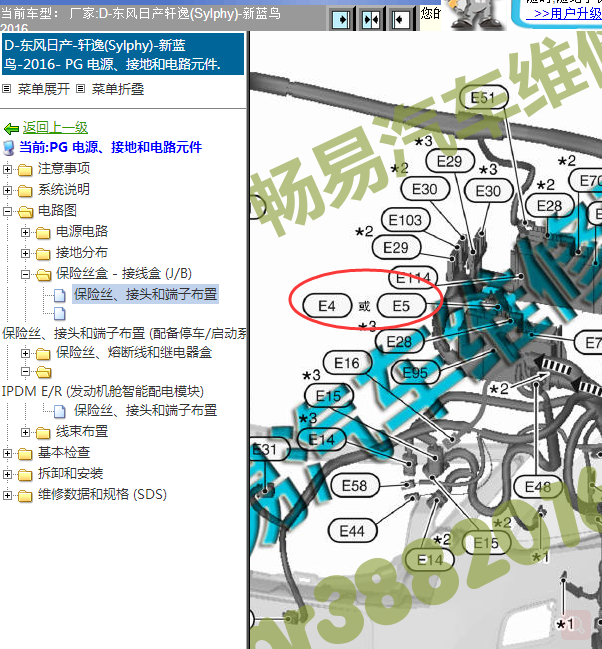Open 保险丝、接头和端子布置 under IPDM E/R
Image resolution: width=602 pixels, height=649 pixels.
coord(145,411)
